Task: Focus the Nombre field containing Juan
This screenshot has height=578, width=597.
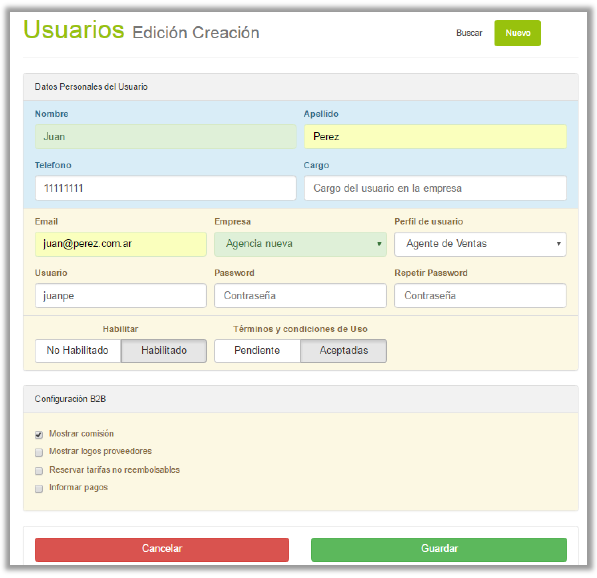Action: coord(166,136)
